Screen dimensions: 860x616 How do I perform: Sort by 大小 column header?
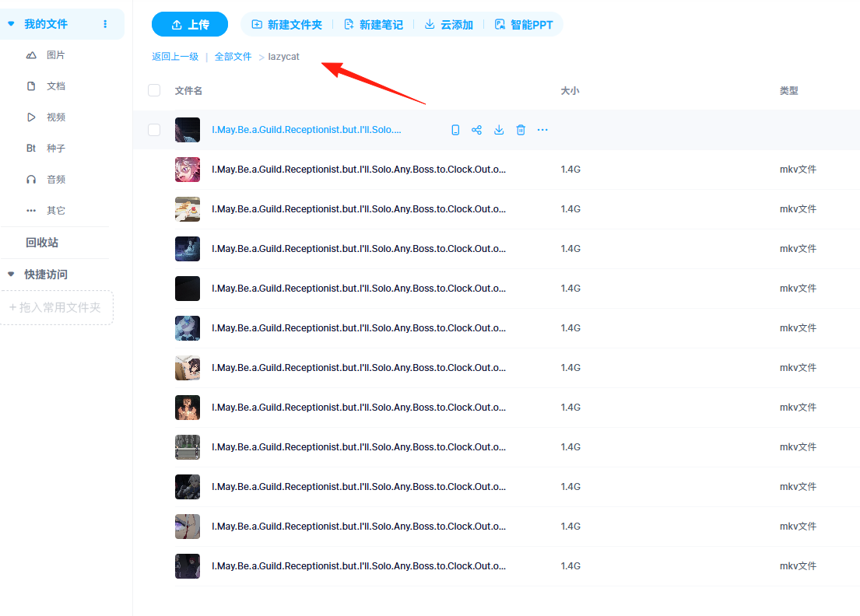570,90
